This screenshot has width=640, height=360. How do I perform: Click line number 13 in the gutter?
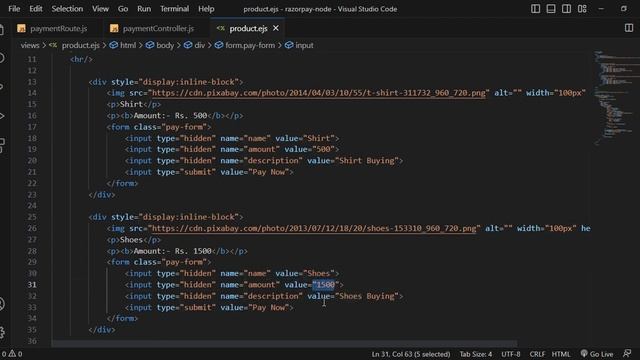tap(32, 82)
